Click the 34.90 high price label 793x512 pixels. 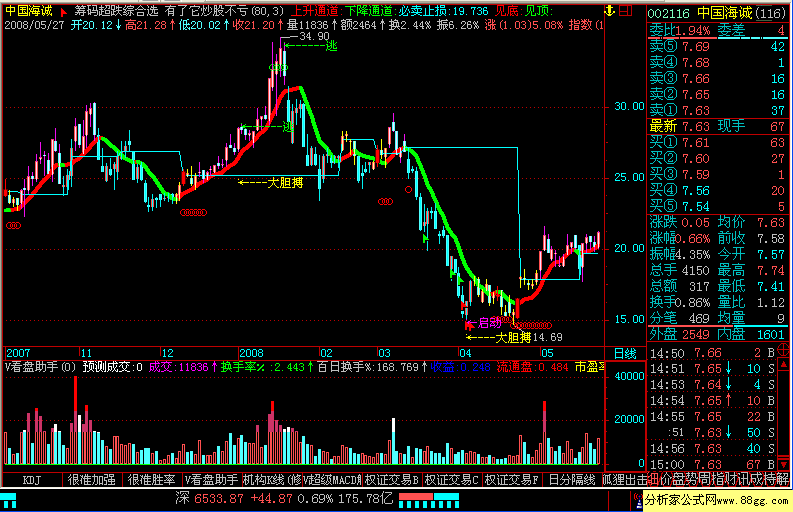click(x=314, y=36)
